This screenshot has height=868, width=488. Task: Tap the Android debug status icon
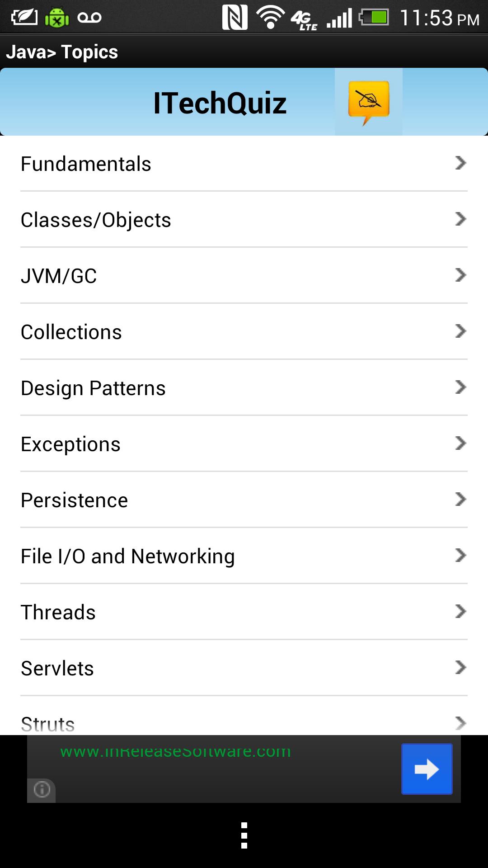(x=56, y=18)
